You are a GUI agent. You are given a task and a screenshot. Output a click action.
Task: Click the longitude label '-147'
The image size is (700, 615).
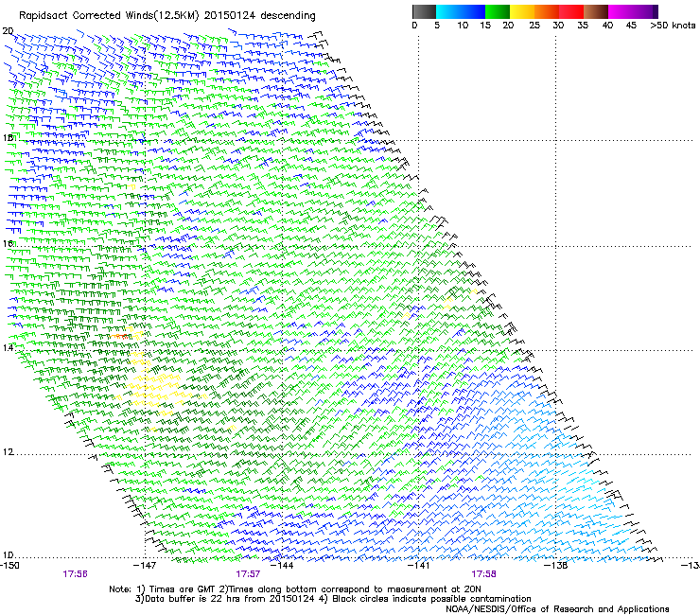(145, 565)
